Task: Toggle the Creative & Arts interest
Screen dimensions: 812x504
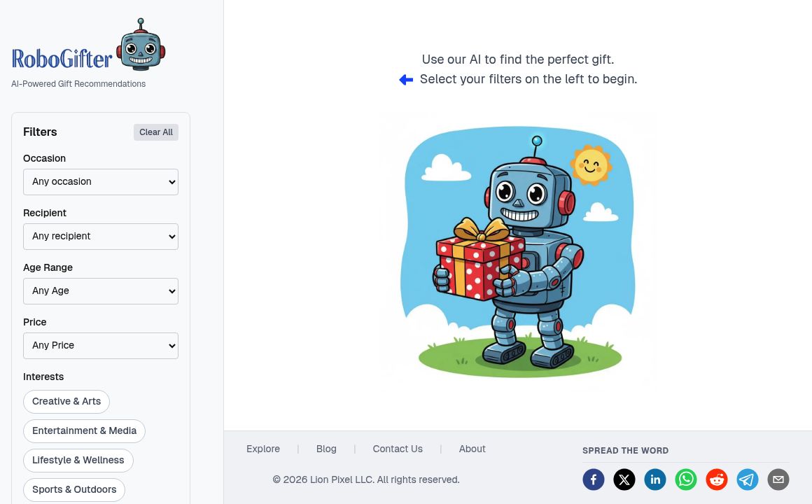Action: click(66, 401)
